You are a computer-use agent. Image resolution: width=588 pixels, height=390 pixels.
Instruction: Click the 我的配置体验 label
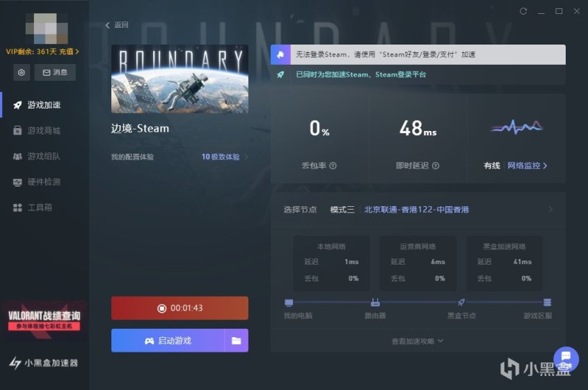point(132,157)
